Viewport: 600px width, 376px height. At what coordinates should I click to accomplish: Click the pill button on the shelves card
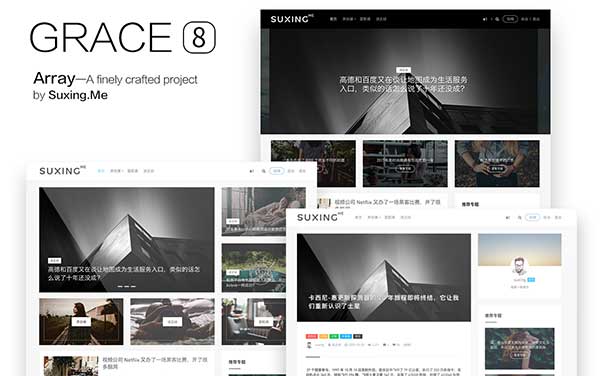coord(405,169)
